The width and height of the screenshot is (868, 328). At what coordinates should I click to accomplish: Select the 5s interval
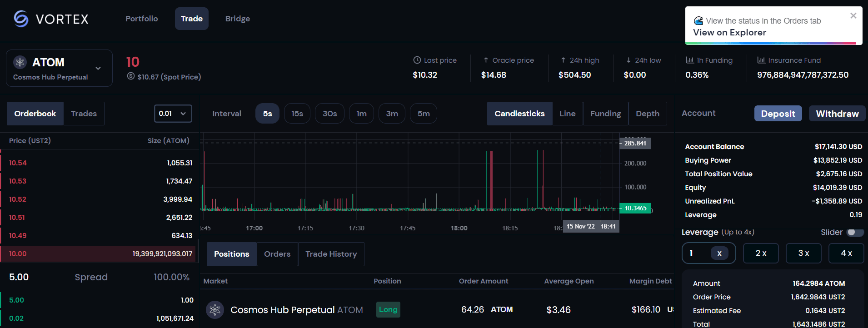[268, 114]
